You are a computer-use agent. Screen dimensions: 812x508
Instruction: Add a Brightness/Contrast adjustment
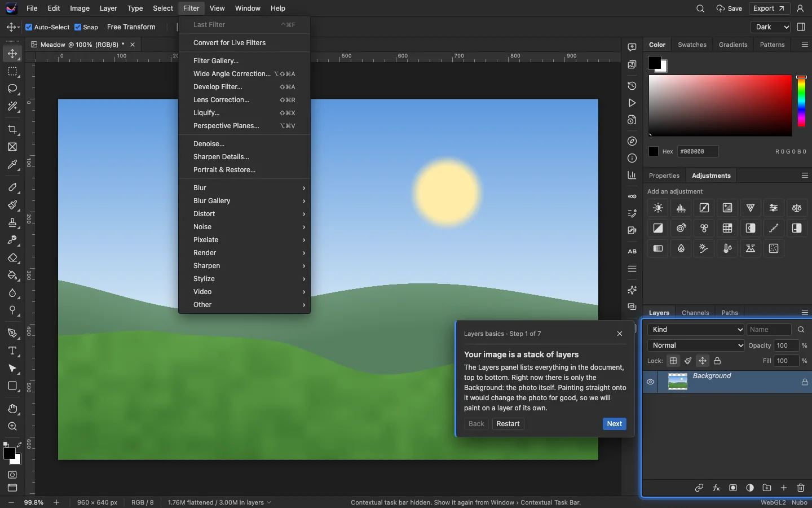[658, 208]
